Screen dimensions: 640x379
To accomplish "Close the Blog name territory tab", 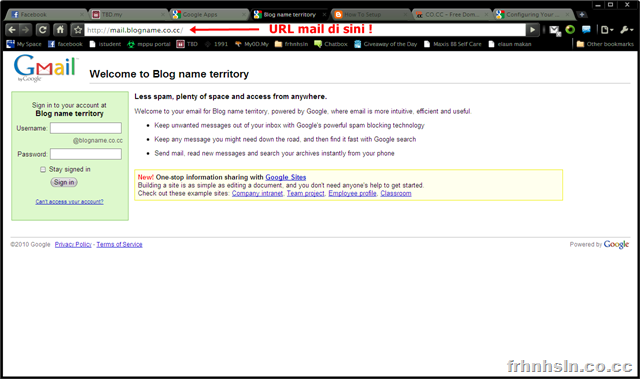I will tap(324, 14).
